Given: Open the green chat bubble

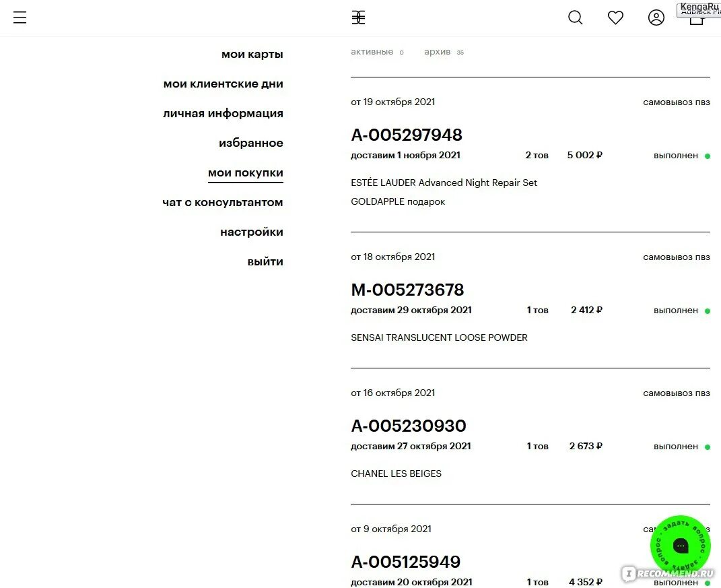Looking at the screenshot, I should point(681,546).
